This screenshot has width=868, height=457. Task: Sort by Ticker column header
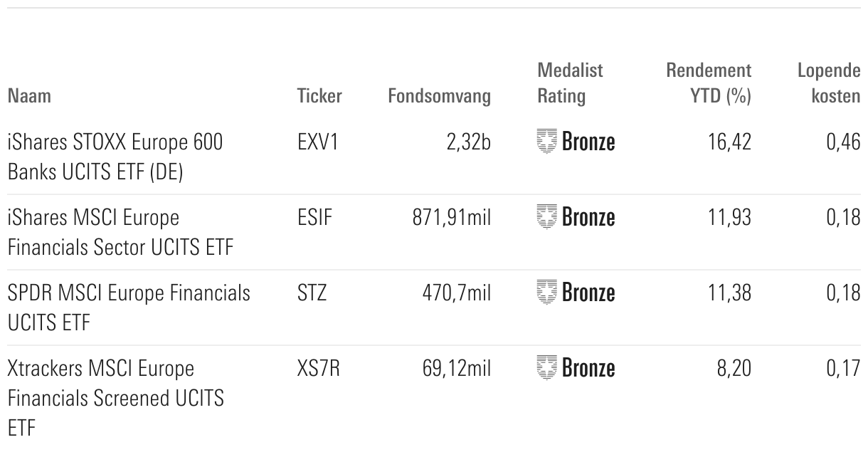coord(319,96)
